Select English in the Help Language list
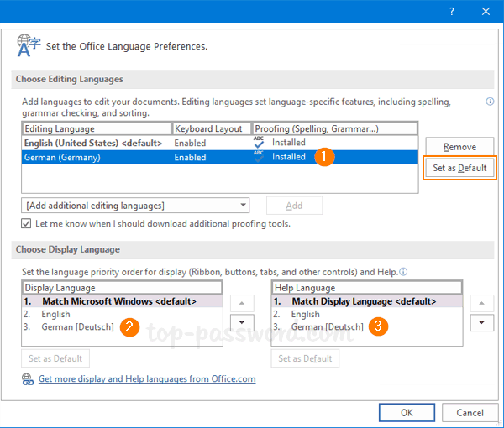Screen dimensions: 504x428 306,314
